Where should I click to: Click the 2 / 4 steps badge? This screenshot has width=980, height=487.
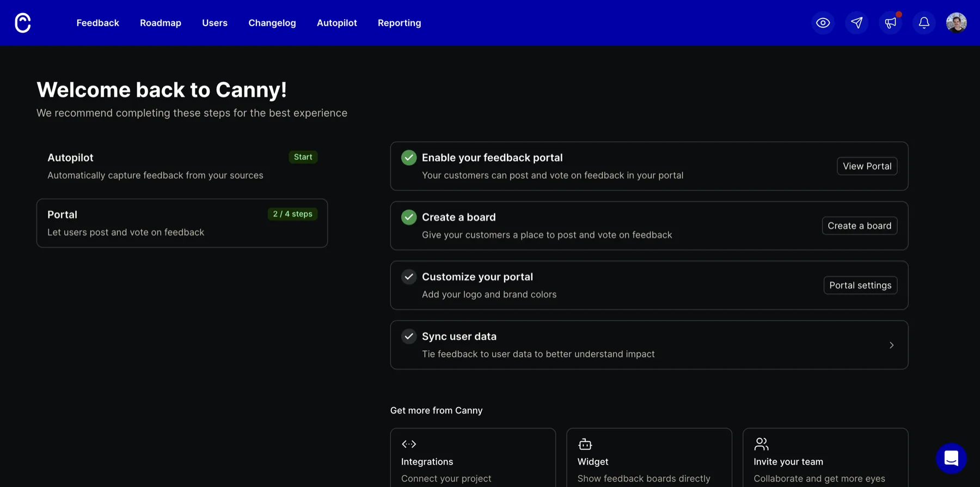coord(292,214)
